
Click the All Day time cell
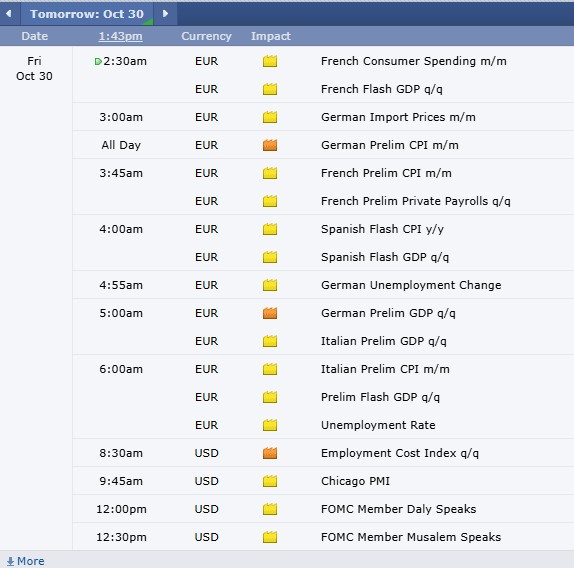coord(121,145)
